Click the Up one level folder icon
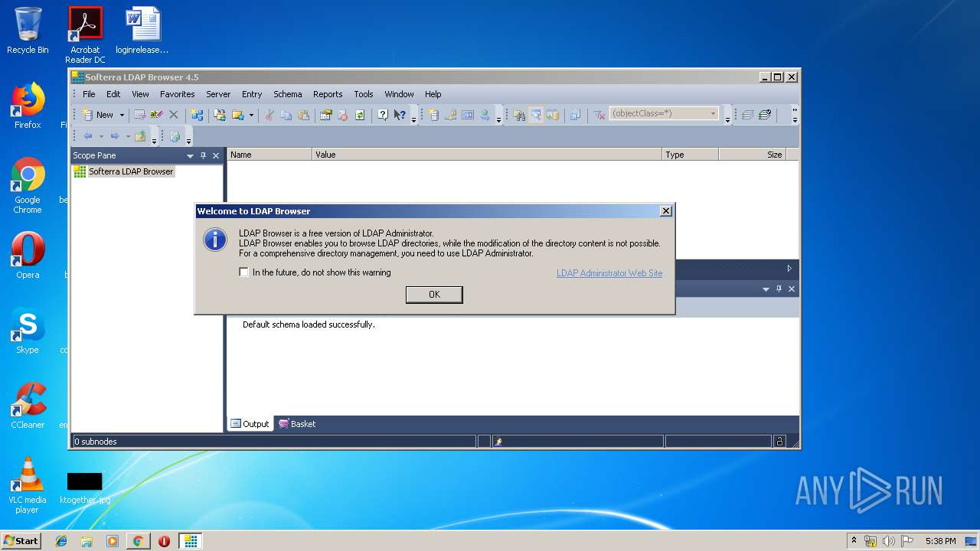Screen dimensions: 980x551 point(140,136)
